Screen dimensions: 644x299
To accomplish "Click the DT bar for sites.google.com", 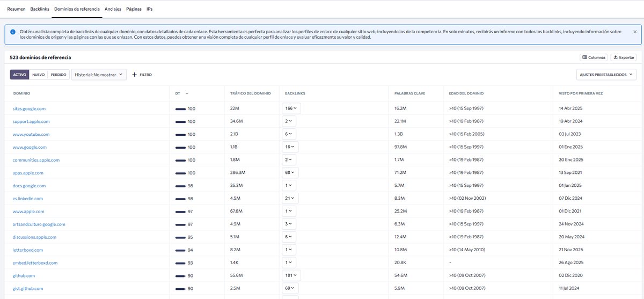I will point(181,108).
